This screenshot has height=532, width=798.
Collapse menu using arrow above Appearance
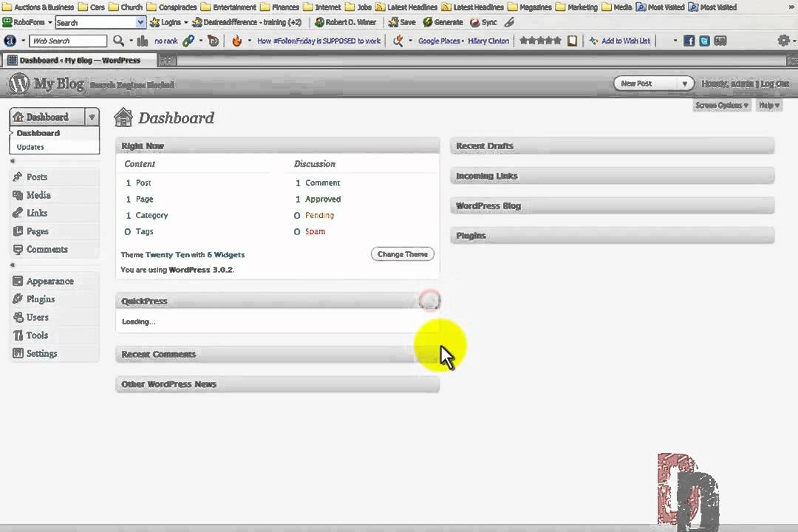coord(13,265)
